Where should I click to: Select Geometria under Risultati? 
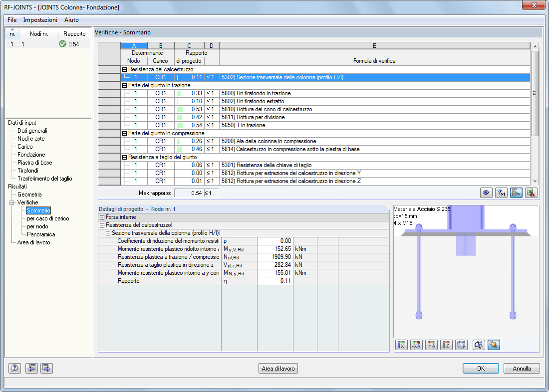tap(29, 195)
